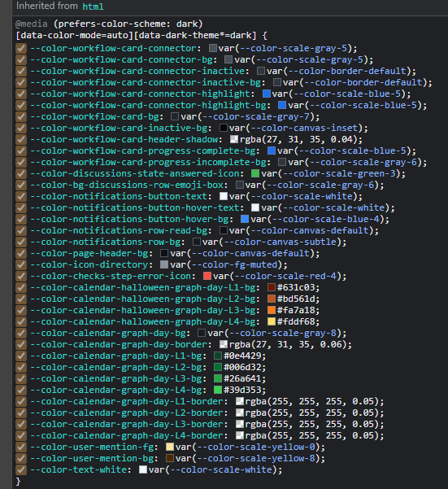Click the #39d353 bright green swatch
This screenshot has height=489, width=448.
[x=218, y=390]
